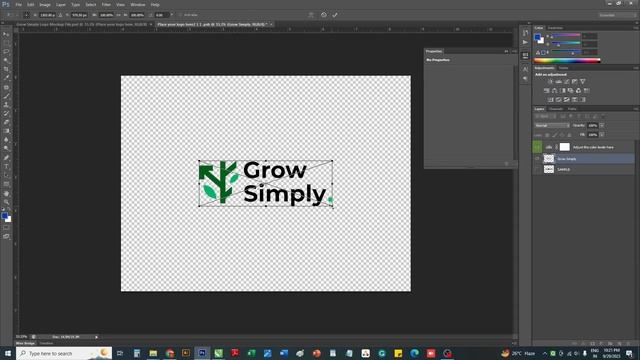Select the Clone Stamp tool
Viewport: 640px width, 360px height.
pos(6,105)
